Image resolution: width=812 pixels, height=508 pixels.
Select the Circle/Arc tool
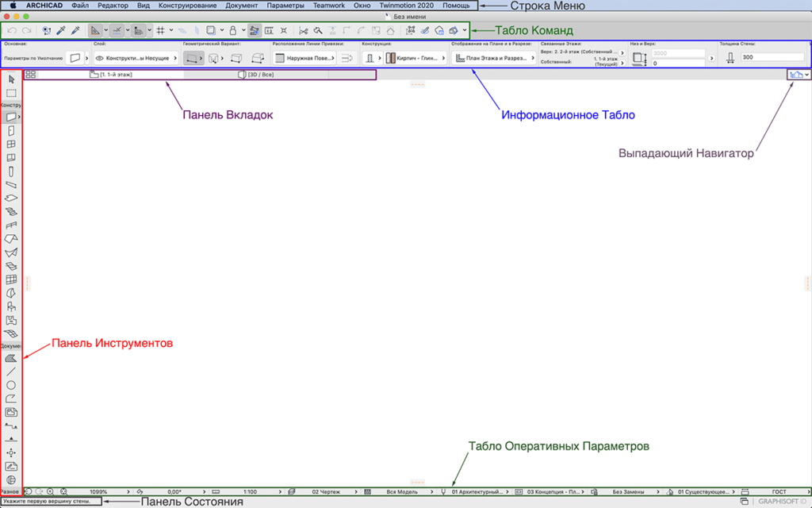(x=11, y=384)
